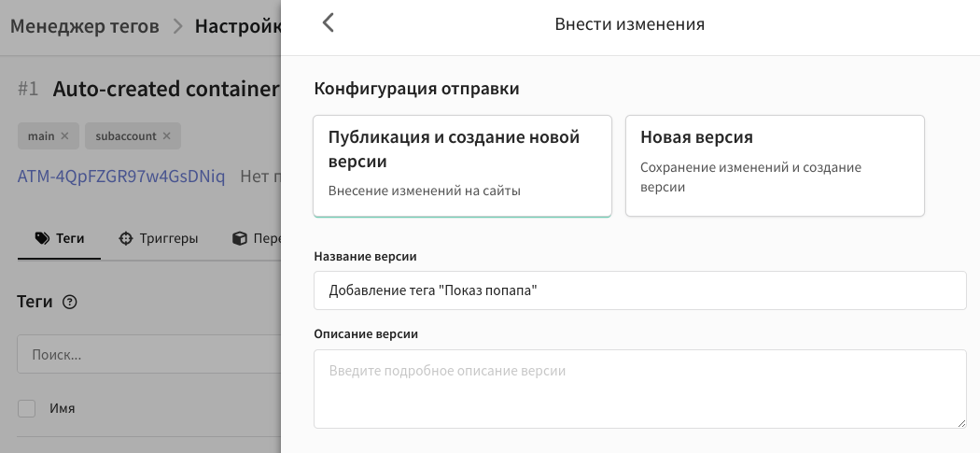Image resolution: width=980 pixels, height=453 pixels.
Task: Click the Имя column header
Action: (63, 408)
